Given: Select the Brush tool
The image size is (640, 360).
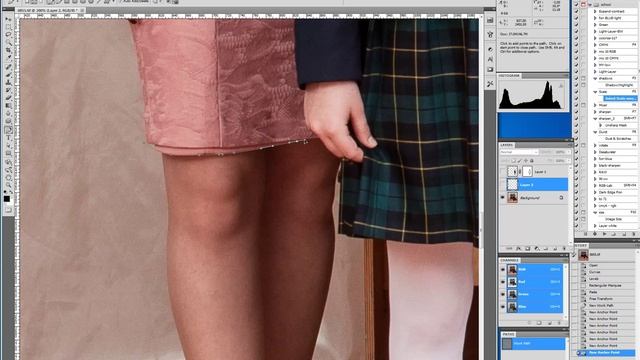Looking at the screenshot, I should (8, 74).
